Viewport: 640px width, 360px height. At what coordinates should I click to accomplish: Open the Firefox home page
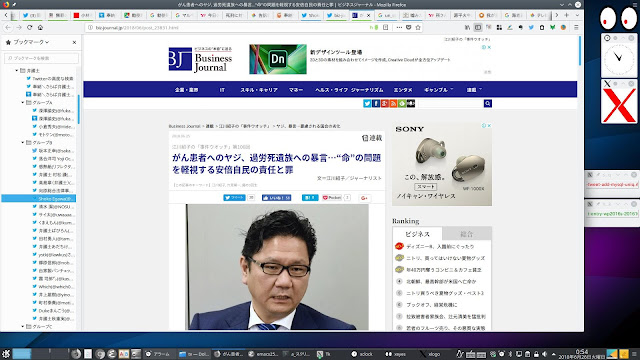(40, 27)
